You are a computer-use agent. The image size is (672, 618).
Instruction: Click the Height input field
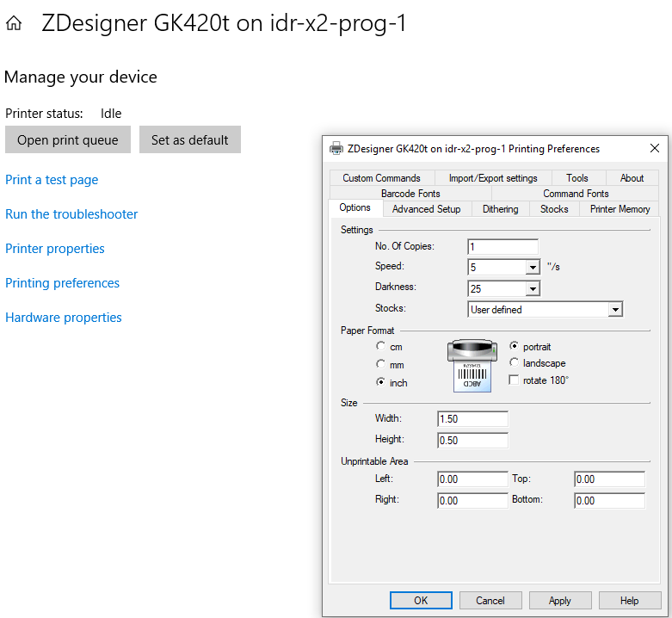tap(472, 440)
